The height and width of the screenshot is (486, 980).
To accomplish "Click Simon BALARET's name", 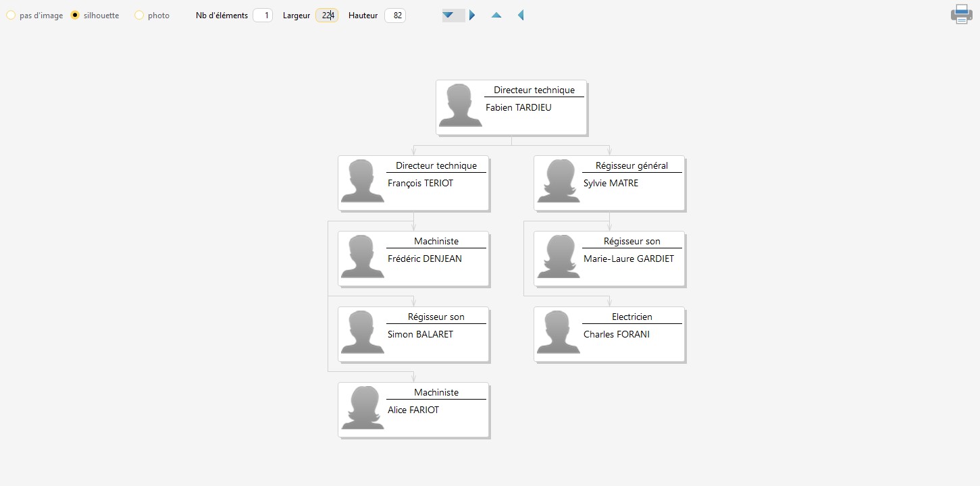I will 420,334.
